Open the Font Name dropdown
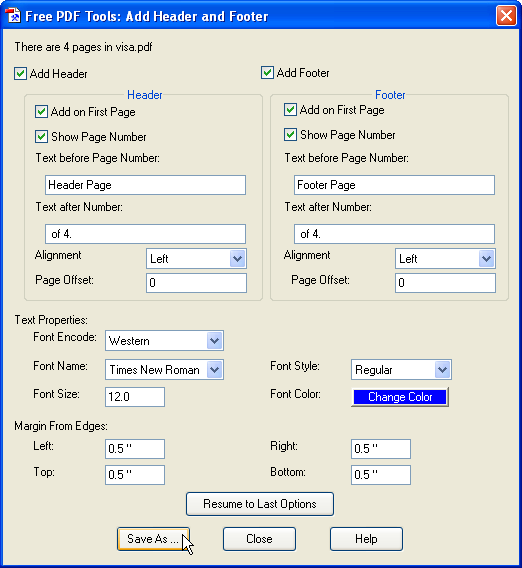The image size is (522, 568). point(164,369)
